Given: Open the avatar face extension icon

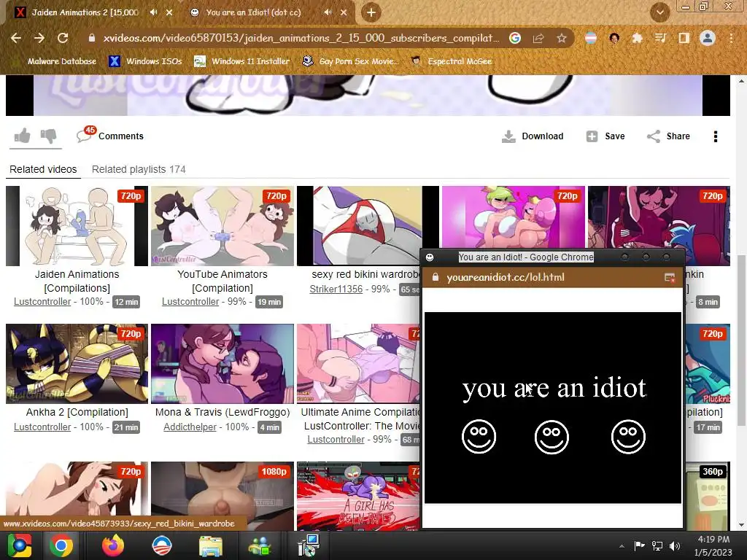Looking at the screenshot, I should 614,38.
